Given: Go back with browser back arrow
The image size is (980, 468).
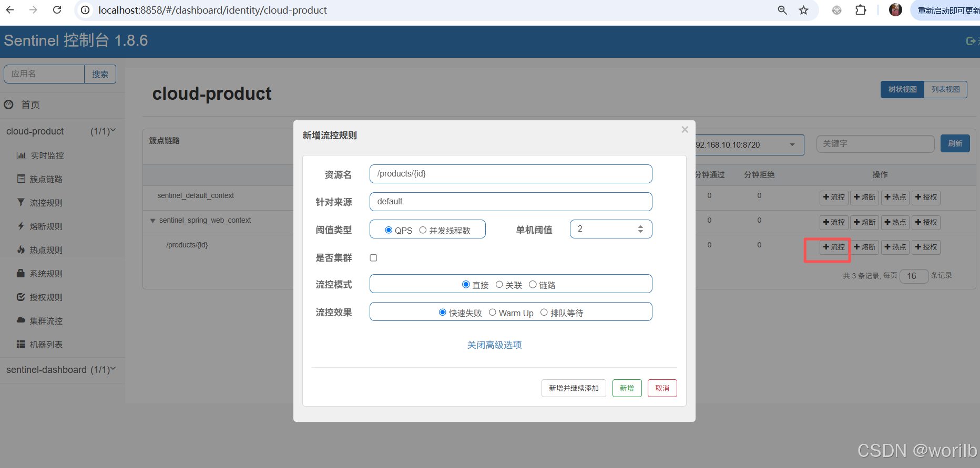Looking at the screenshot, I should pyautogui.click(x=10, y=10).
